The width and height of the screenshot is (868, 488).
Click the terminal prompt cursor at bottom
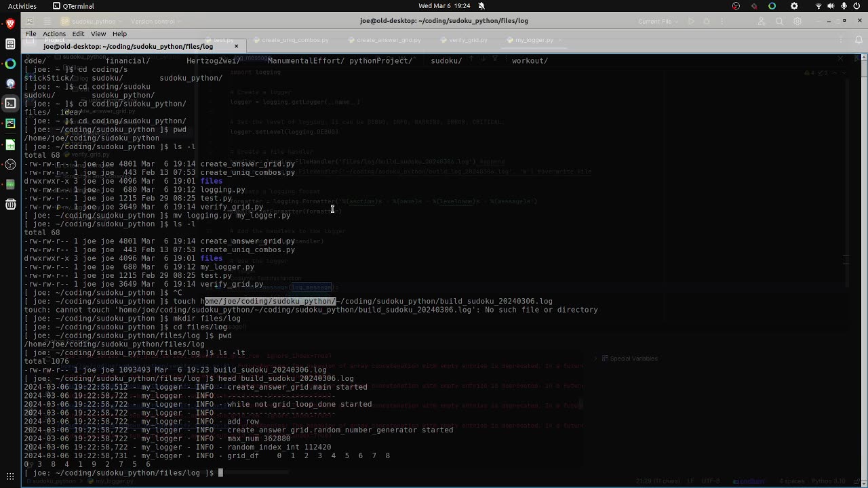pos(220,473)
